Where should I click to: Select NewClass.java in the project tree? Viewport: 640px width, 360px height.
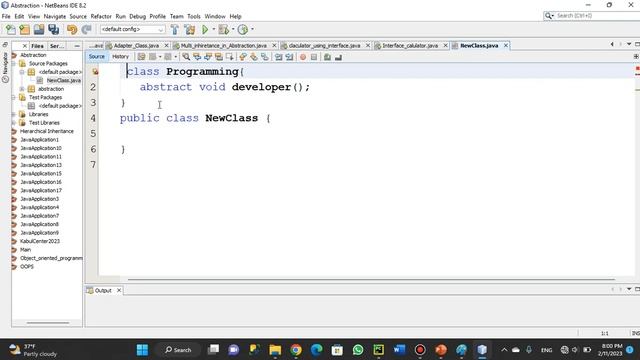tap(64, 80)
